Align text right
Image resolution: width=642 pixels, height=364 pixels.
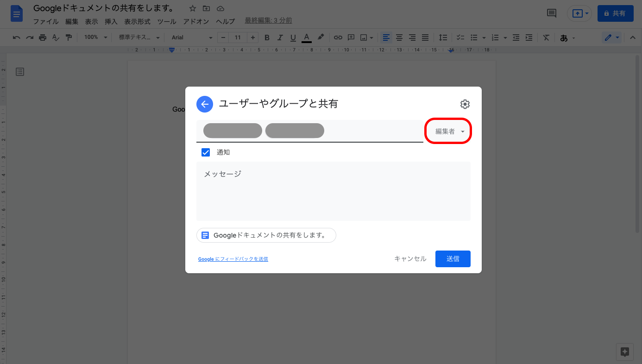pyautogui.click(x=412, y=38)
